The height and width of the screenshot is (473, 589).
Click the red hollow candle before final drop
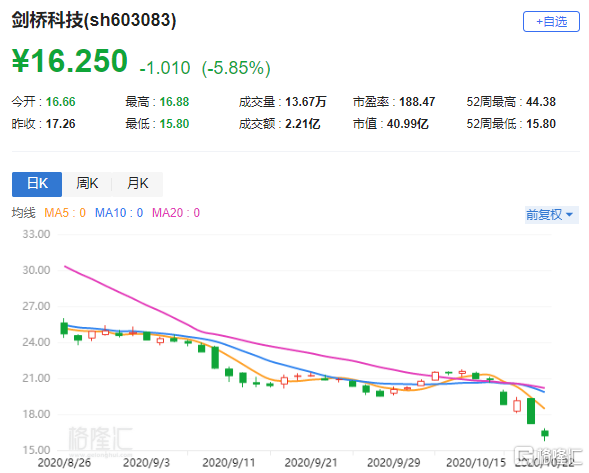(x=517, y=405)
